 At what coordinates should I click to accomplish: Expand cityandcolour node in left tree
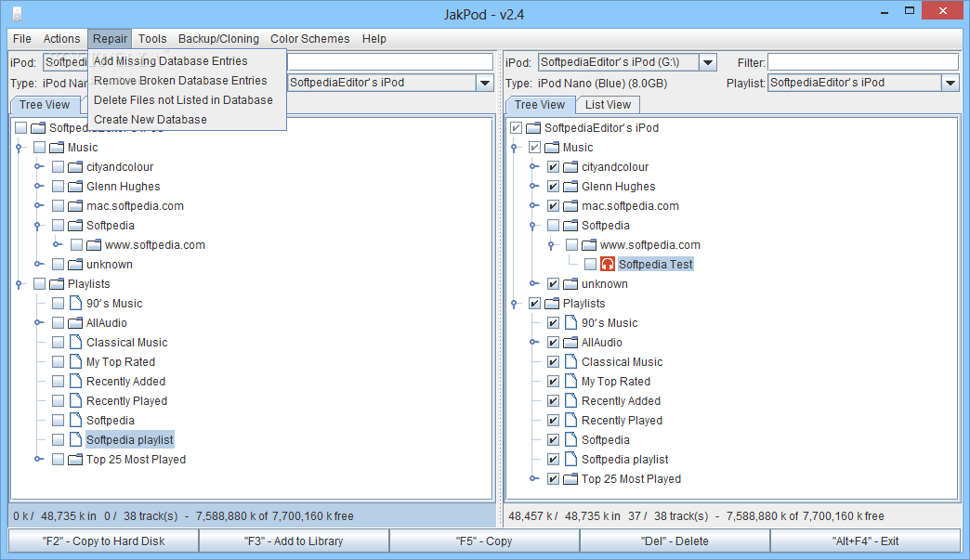[39, 167]
